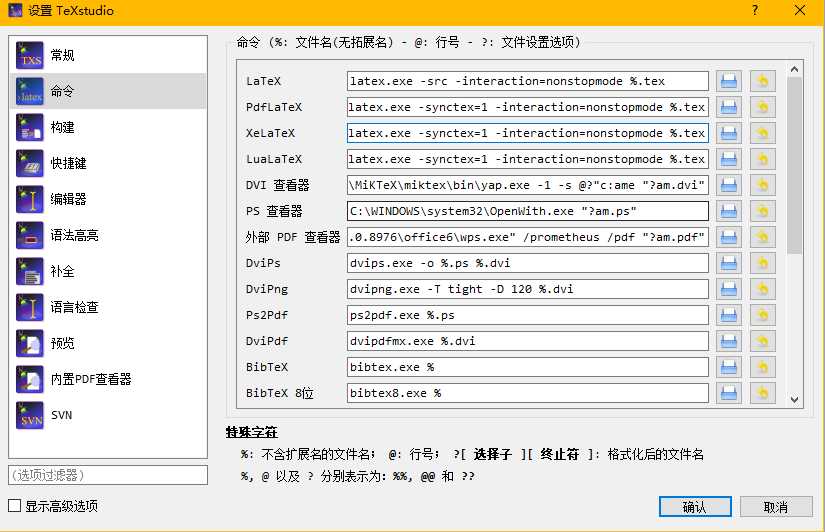
Task: Browse for DVI 查看器 program
Action: click(x=729, y=185)
